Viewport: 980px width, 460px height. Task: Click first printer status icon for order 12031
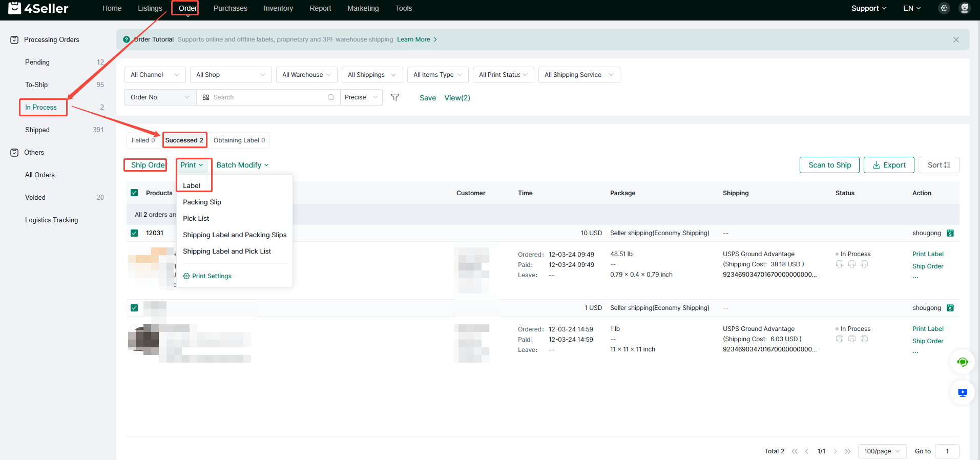pyautogui.click(x=839, y=264)
